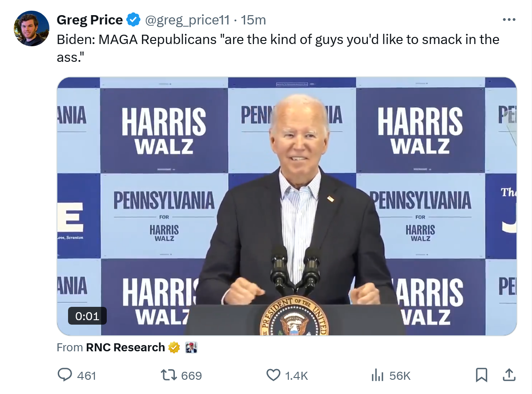Like the tweet with the heart icon
The height and width of the screenshot is (394, 532).
[273, 375]
